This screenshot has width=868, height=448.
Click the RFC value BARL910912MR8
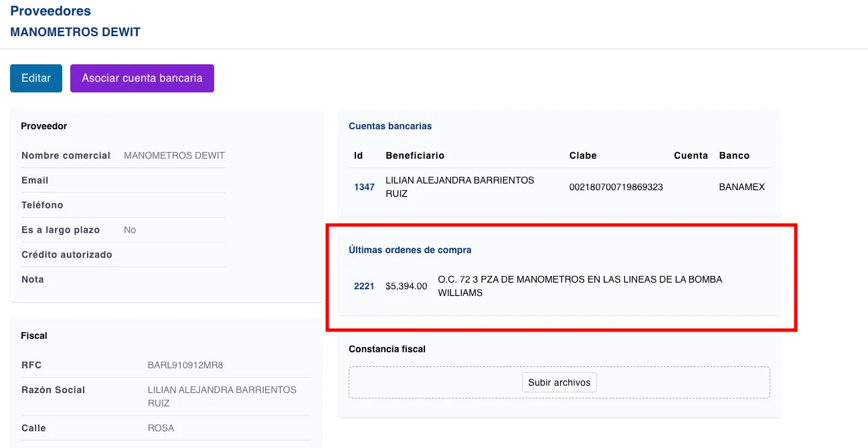point(185,366)
